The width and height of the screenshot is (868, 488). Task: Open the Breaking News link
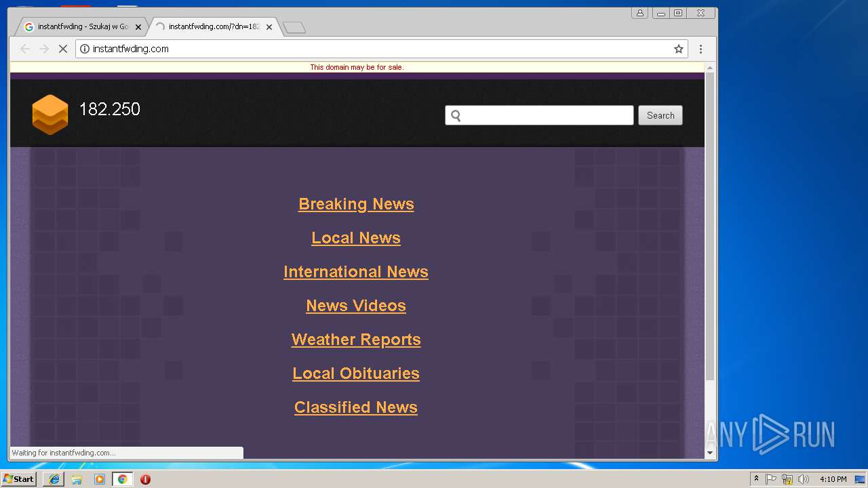point(356,204)
